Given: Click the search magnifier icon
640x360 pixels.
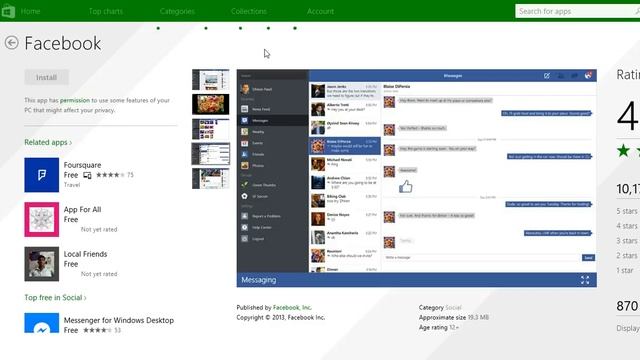Looking at the screenshot, I should click(x=637, y=11).
